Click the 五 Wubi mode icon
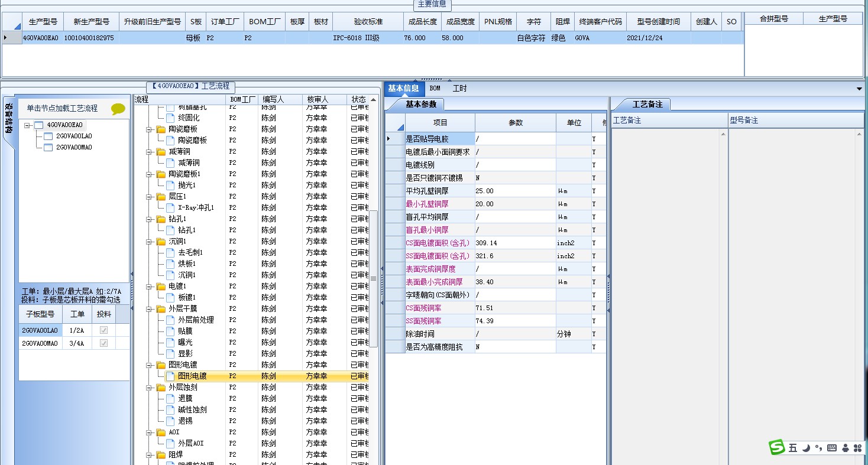This screenshot has height=465, width=868. click(x=793, y=448)
